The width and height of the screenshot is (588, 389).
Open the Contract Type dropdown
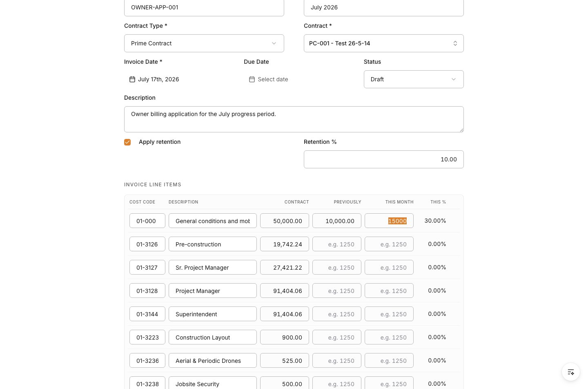coord(204,43)
